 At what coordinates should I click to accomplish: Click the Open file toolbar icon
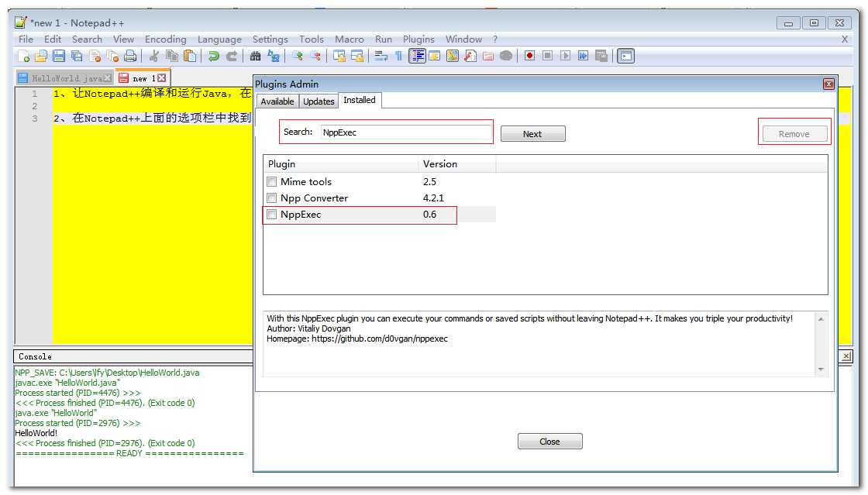(x=41, y=56)
